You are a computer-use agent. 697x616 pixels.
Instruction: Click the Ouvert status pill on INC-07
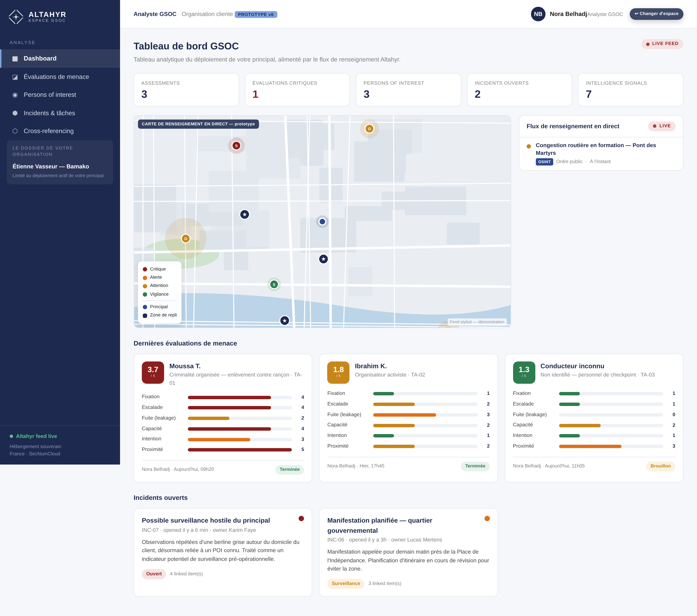coord(154,574)
